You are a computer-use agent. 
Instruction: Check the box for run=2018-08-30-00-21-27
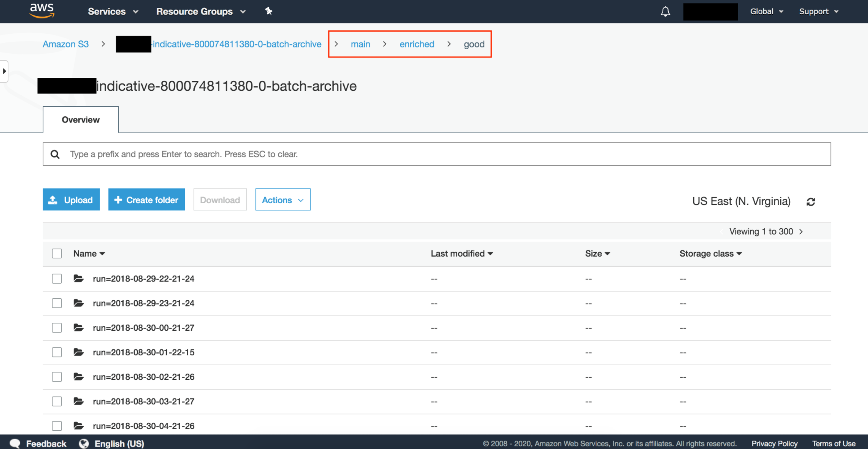click(x=57, y=328)
